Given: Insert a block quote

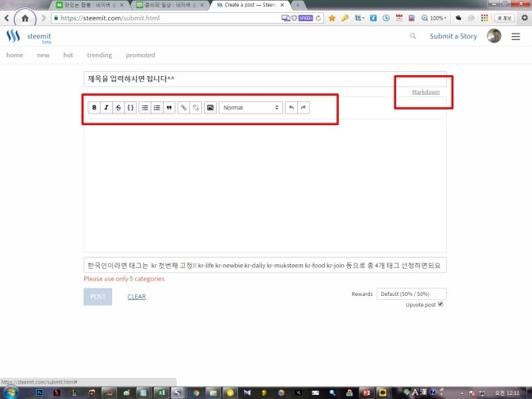Looking at the screenshot, I should point(169,107).
